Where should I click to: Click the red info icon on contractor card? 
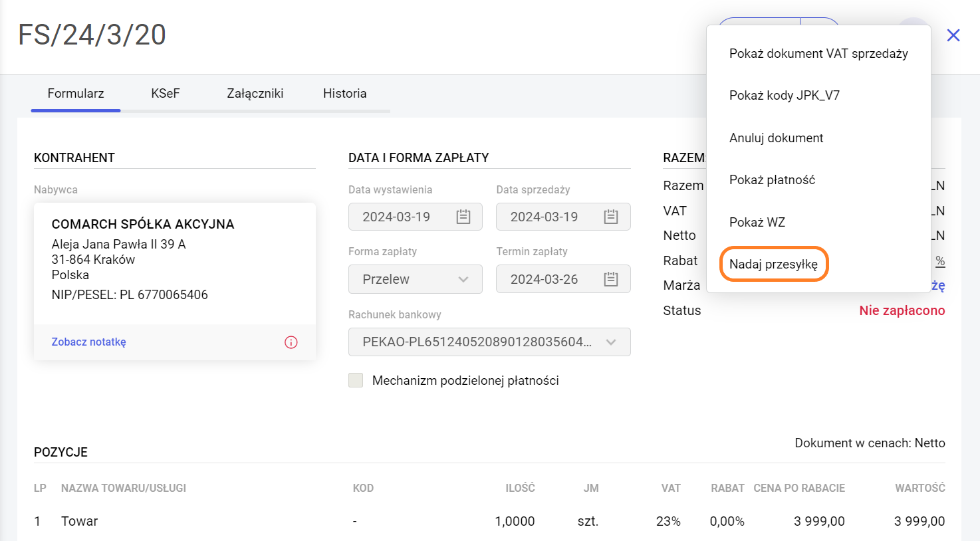(291, 342)
